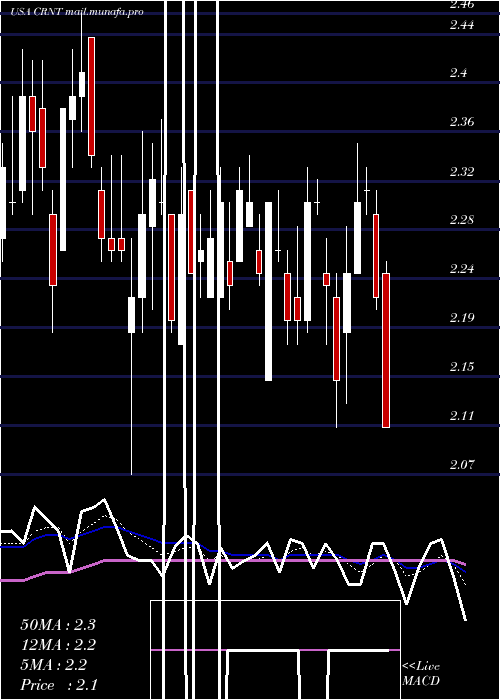Select the 2.44 price axis label

point(461,25)
